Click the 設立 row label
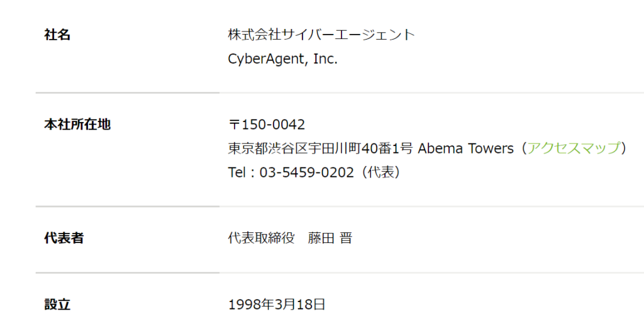644x321 pixels. click(x=57, y=305)
